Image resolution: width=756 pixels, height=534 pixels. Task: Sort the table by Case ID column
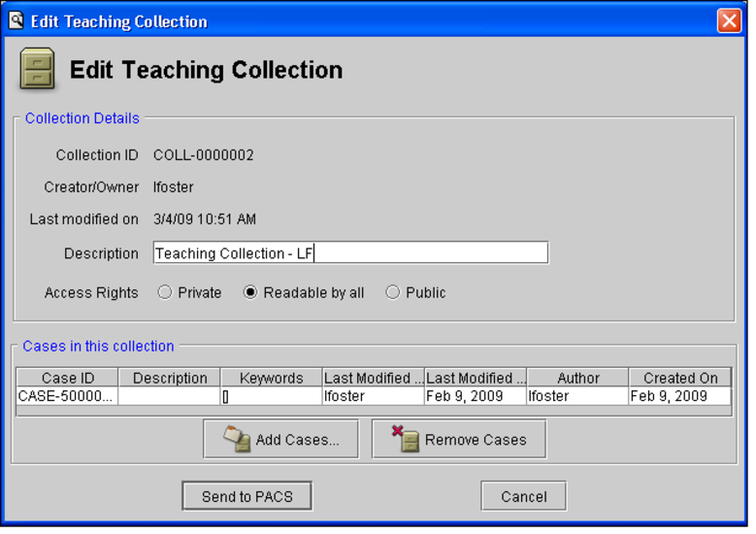click(67, 379)
